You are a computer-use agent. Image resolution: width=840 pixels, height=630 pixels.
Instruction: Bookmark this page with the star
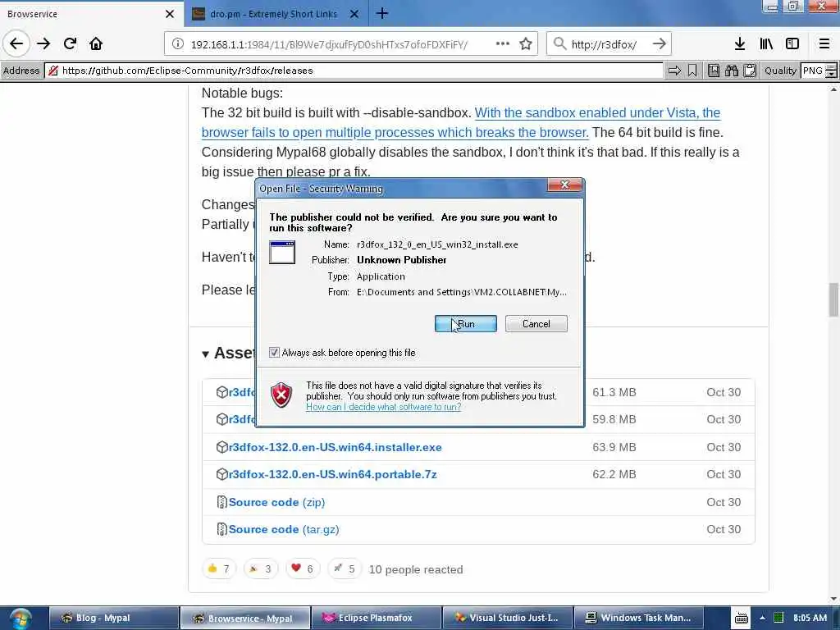tap(526, 44)
